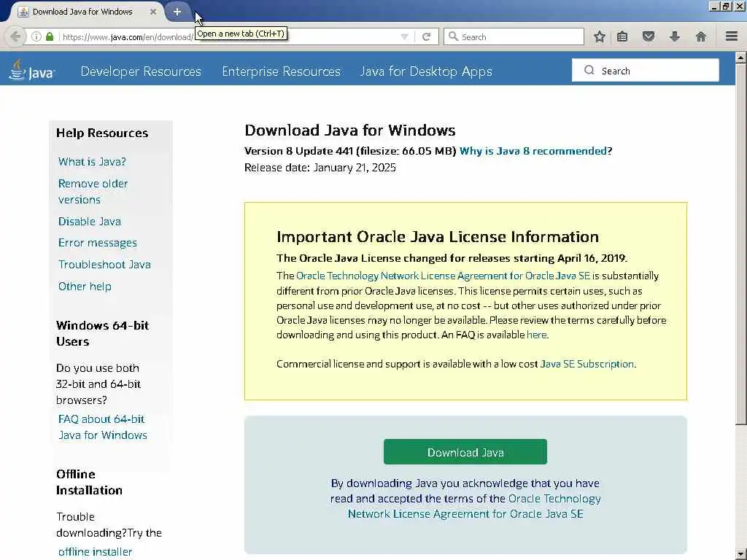Show bookmarks list icon

[622, 36]
